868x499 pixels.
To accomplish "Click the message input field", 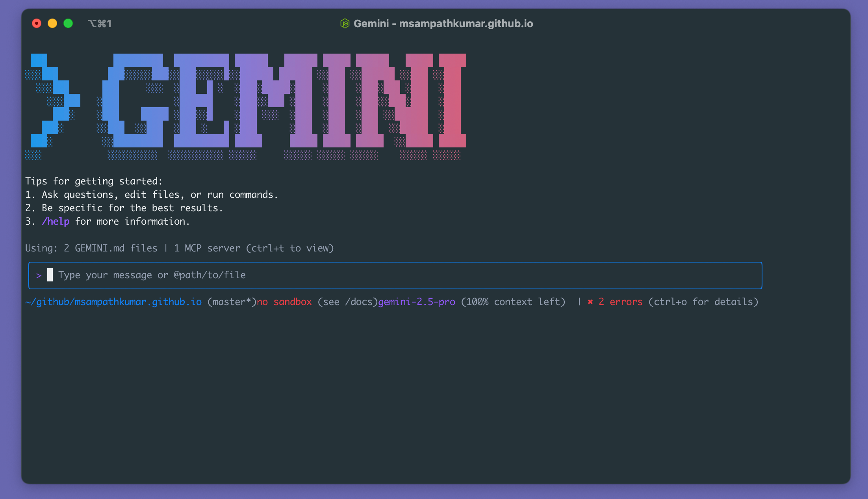I will click(394, 275).
